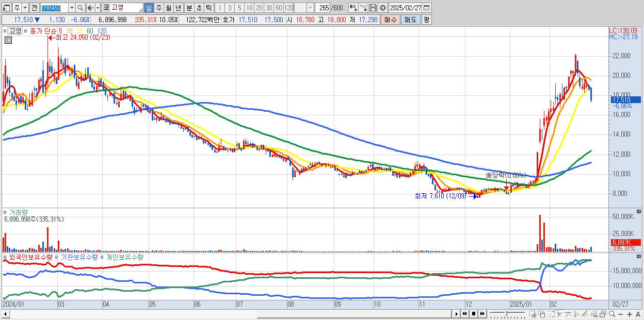Click the 전 button in toolbar
This screenshot has width=644, height=320.
[x=34, y=8]
